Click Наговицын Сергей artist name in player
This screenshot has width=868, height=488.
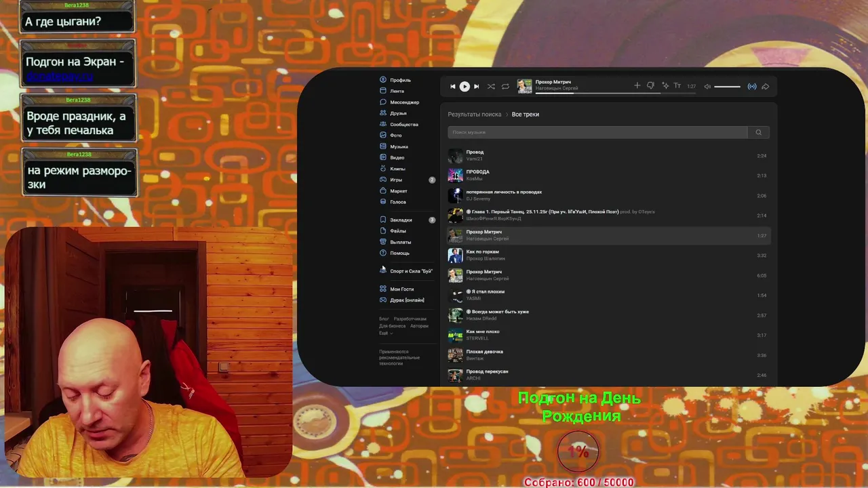coord(557,89)
